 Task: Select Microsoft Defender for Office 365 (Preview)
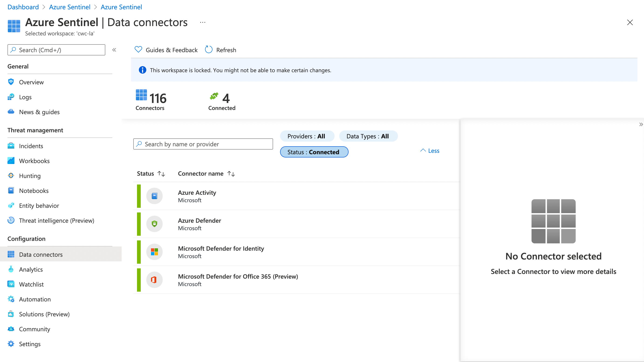click(238, 276)
